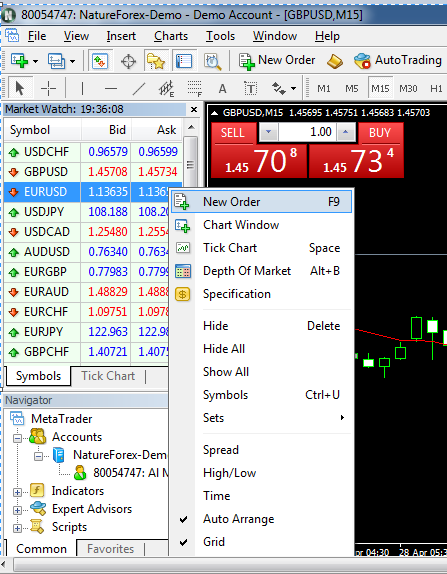Screen dimensions: 447x574
Task: Open the Sets submenu
Action: click(262, 418)
